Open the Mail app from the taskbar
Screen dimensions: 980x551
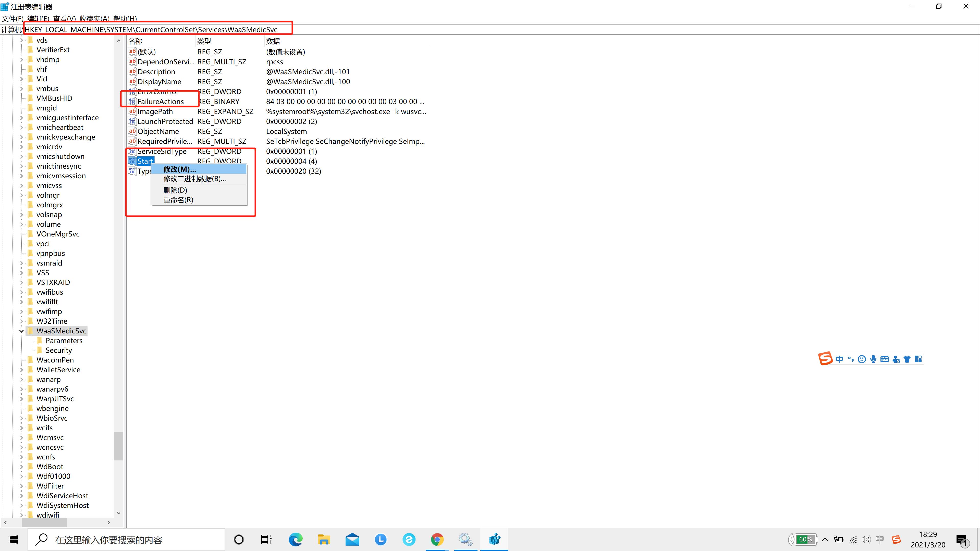352,539
